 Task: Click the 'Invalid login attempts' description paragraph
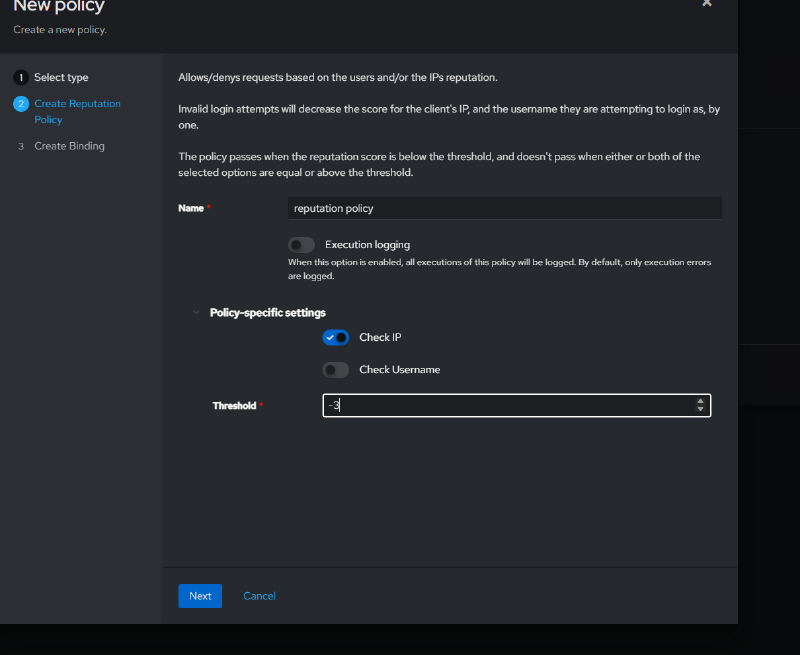tap(449, 117)
